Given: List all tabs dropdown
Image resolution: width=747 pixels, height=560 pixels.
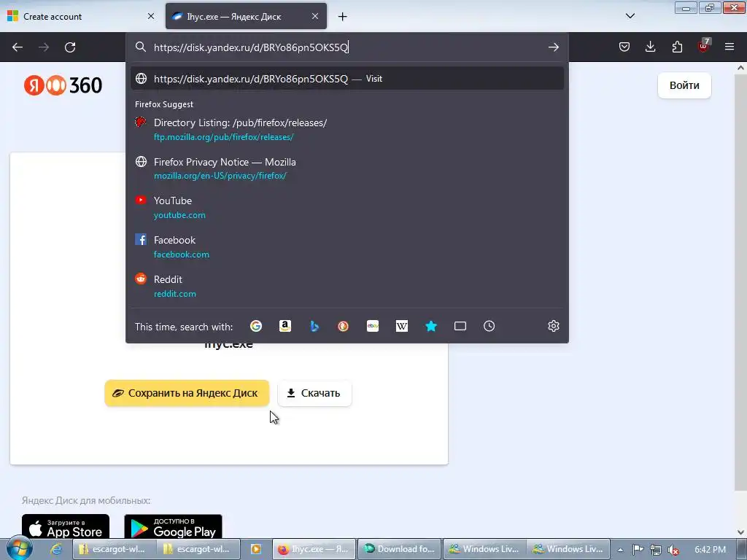Looking at the screenshot, I should 630,16.
